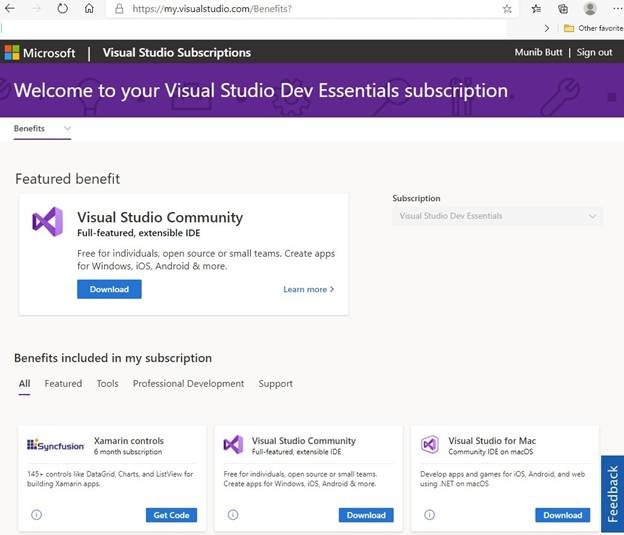
Task: Expand hidden favorites bar chevron
Action: pos(547,28)
